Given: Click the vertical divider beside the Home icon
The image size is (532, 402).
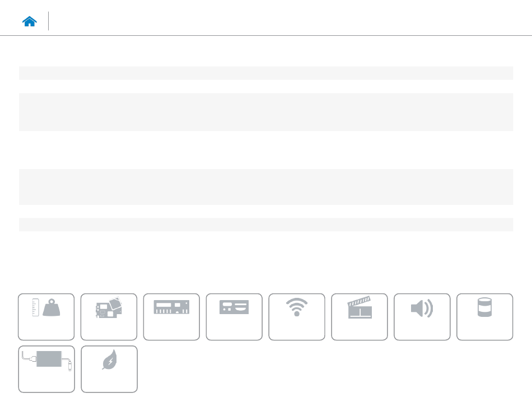Looking at the screenshot, I should [49, 21].
